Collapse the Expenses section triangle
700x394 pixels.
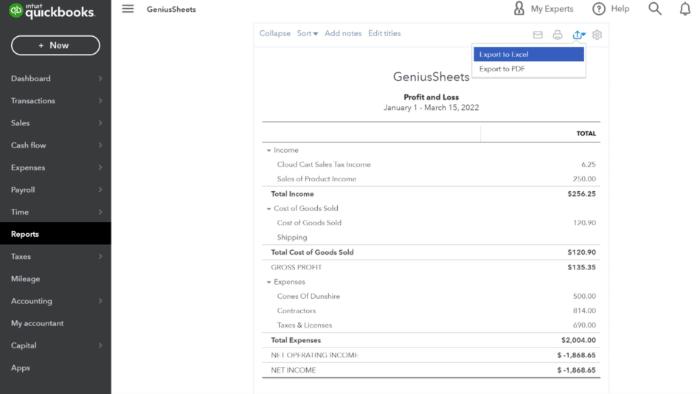point(269,282)
